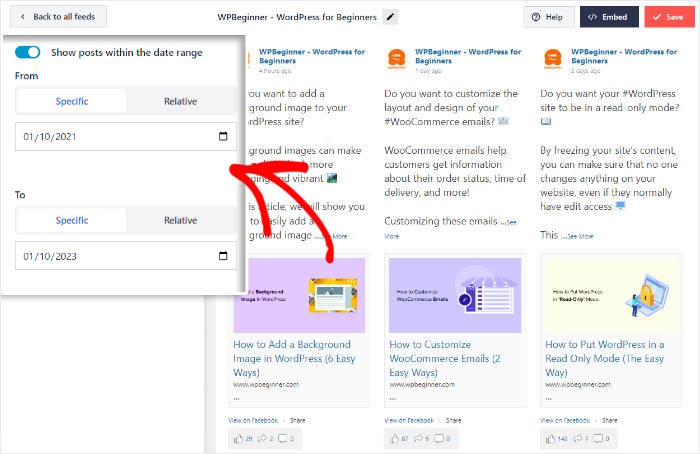Go back to all feeds
Image resolution: width=700 pixels, height=454 pixels.
coord(56,17)
